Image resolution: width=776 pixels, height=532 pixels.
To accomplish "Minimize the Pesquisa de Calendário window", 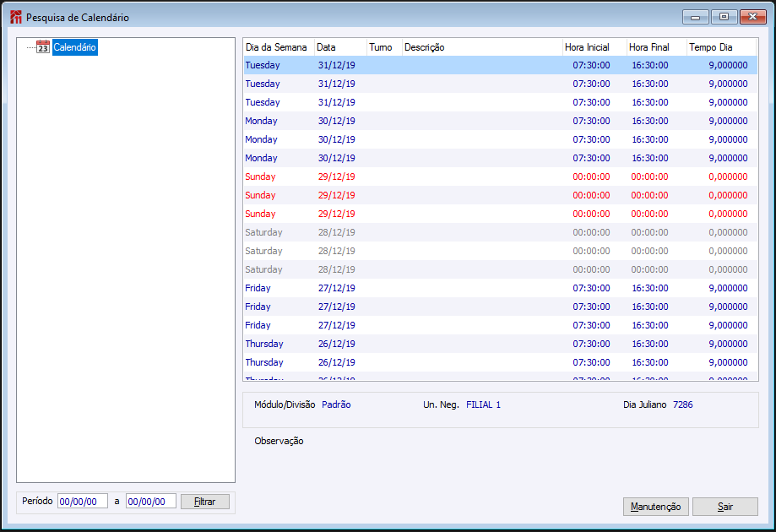I will 695,17.
